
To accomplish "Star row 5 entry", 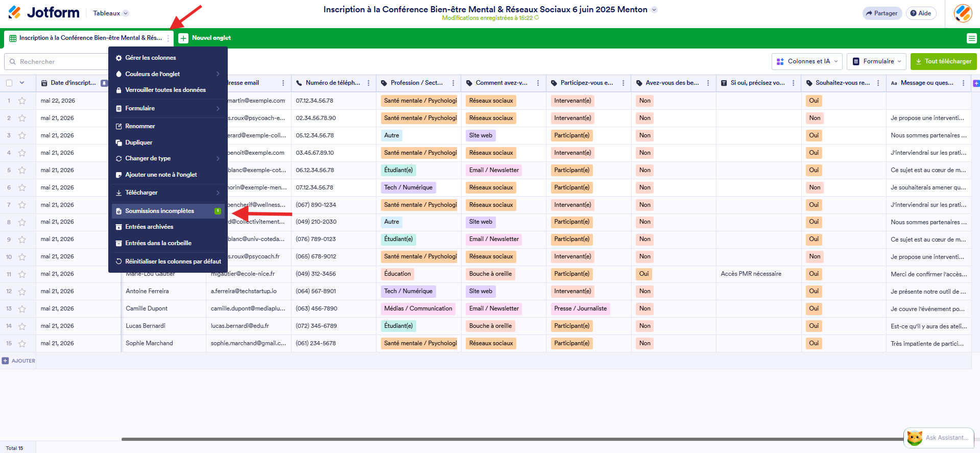I will coord(22,171).
